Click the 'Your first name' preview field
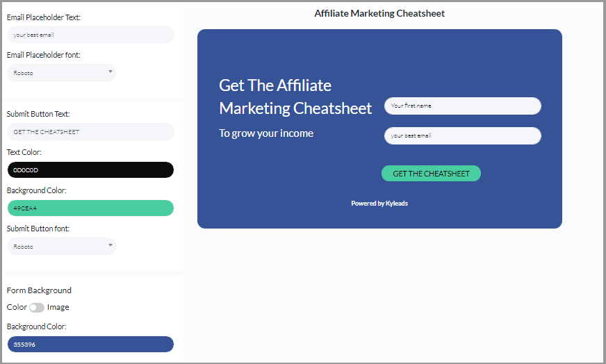606x364 pixels. tap(462, 106)
